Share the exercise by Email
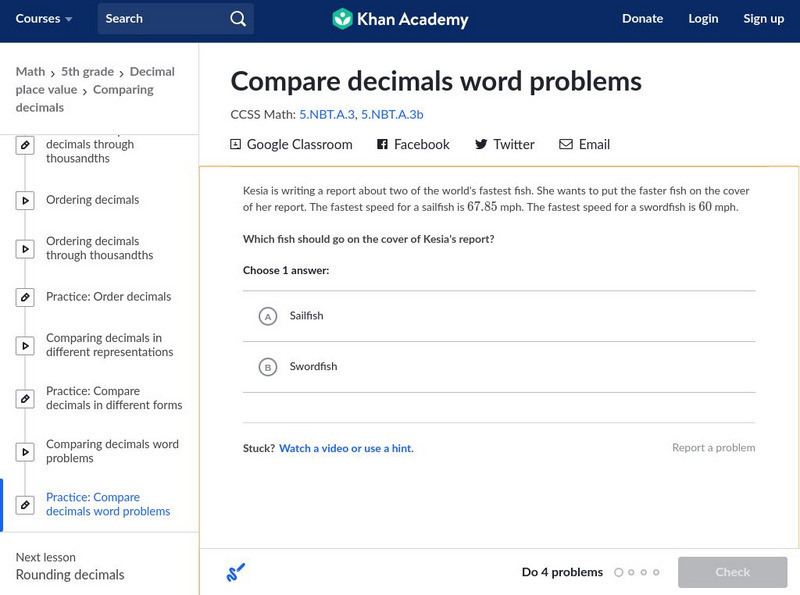The image size is (800, 595). [x=584, y=144]
